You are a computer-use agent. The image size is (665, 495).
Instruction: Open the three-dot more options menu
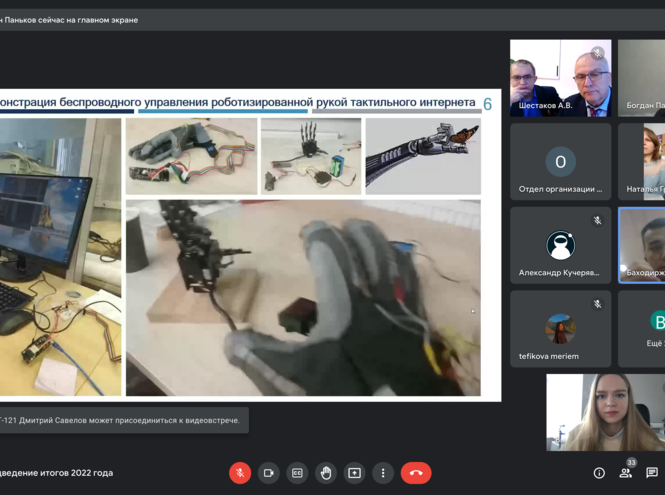coord(383,473)
